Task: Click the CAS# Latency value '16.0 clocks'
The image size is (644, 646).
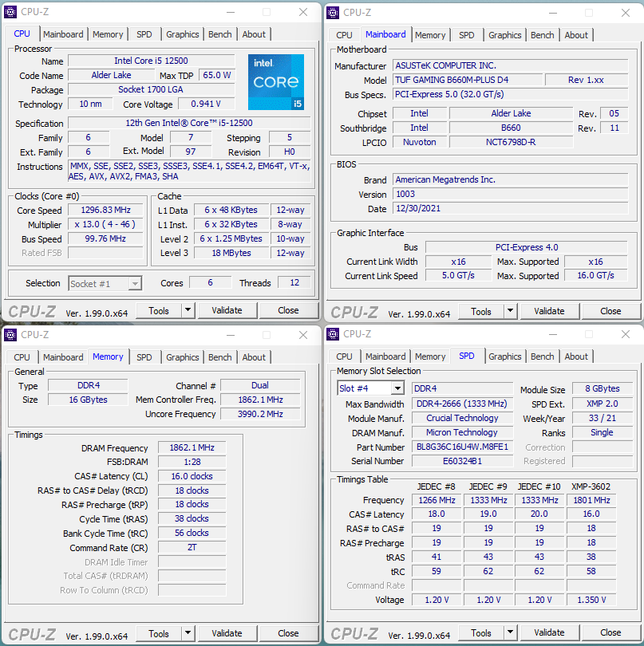Action: point(192,476)
